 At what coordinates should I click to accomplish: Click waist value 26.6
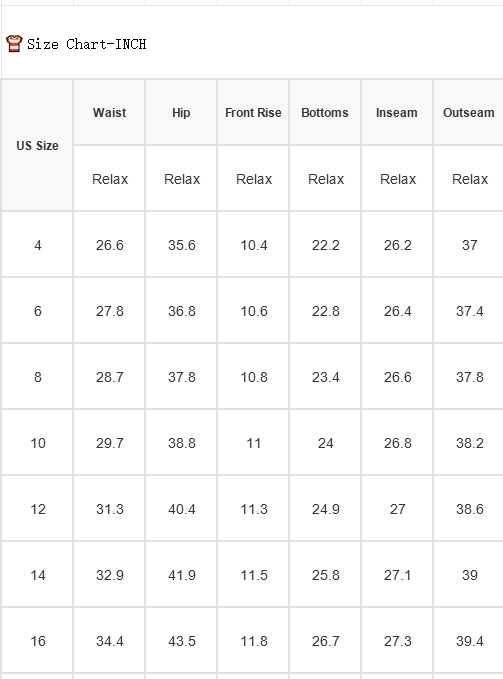(110, 245)
